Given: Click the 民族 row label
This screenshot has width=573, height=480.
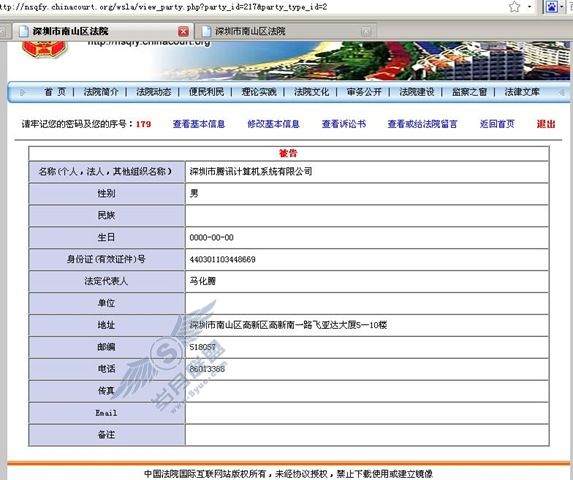Looking at the screenshot, I should tap(106, 216).
